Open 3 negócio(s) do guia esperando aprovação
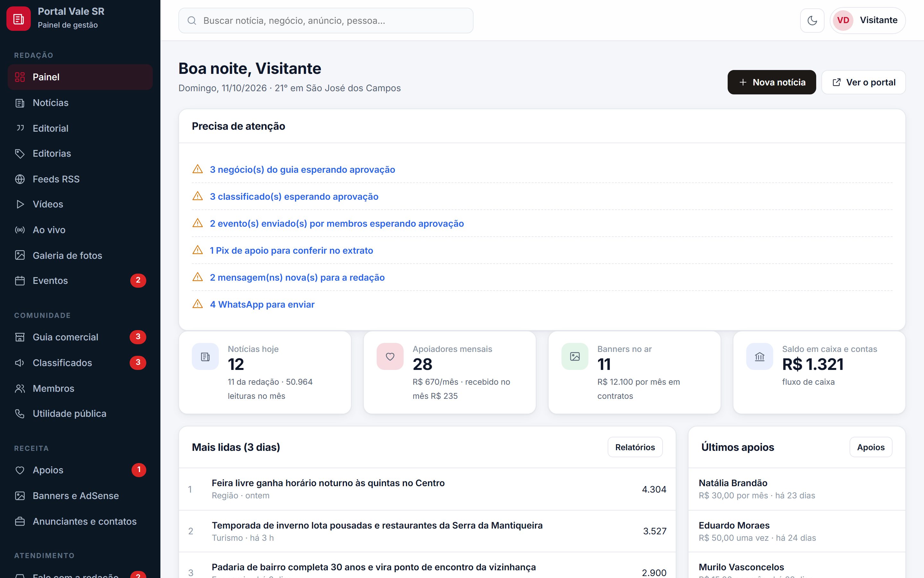 point(303,169)
